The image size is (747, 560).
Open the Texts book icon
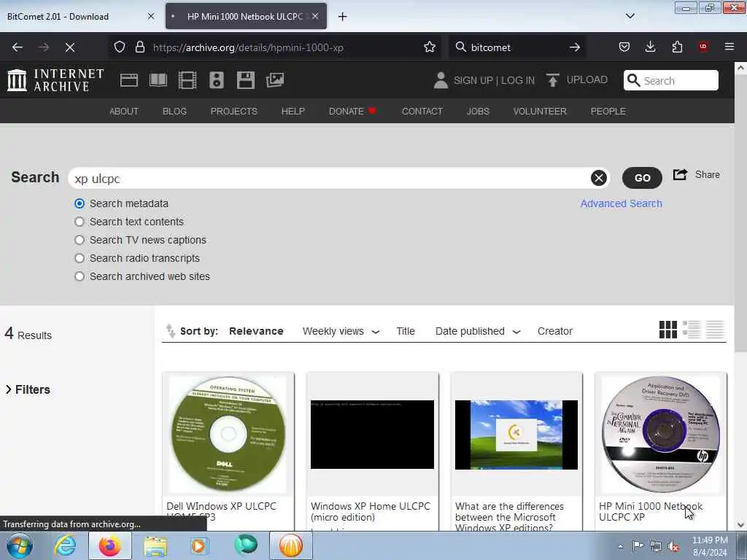tap(158, 80)
